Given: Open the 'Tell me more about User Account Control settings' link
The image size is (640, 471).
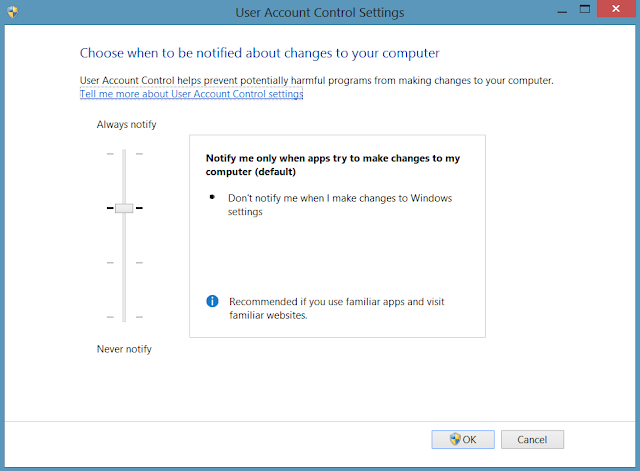Looking at the screenshot, I should coord(191,94).
